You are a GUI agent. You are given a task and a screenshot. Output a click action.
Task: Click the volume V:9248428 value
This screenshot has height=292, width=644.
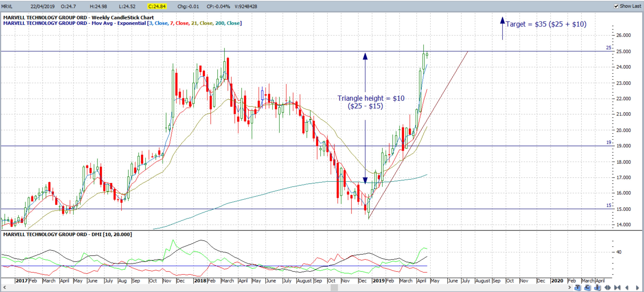pos(246,7)
